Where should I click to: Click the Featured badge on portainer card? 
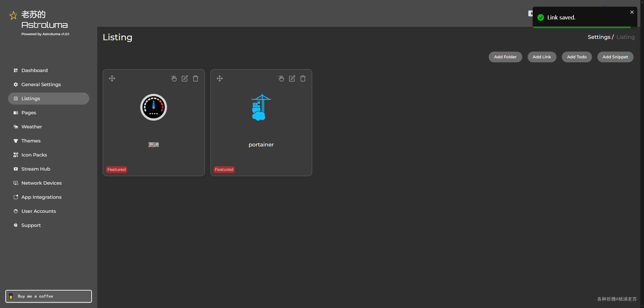tap(224, 170)
